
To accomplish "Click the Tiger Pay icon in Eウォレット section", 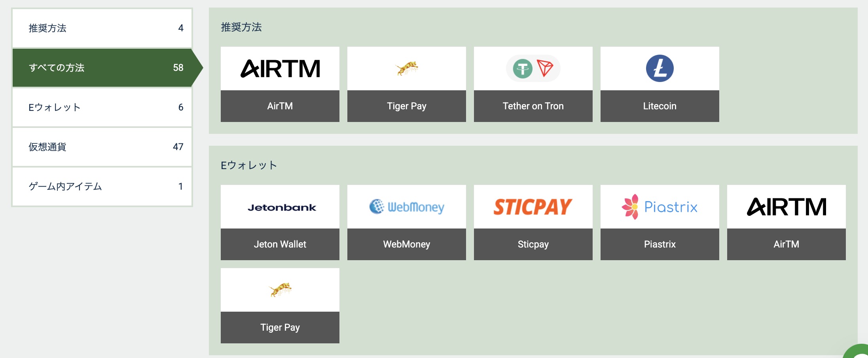I will [x=280, y=290].
